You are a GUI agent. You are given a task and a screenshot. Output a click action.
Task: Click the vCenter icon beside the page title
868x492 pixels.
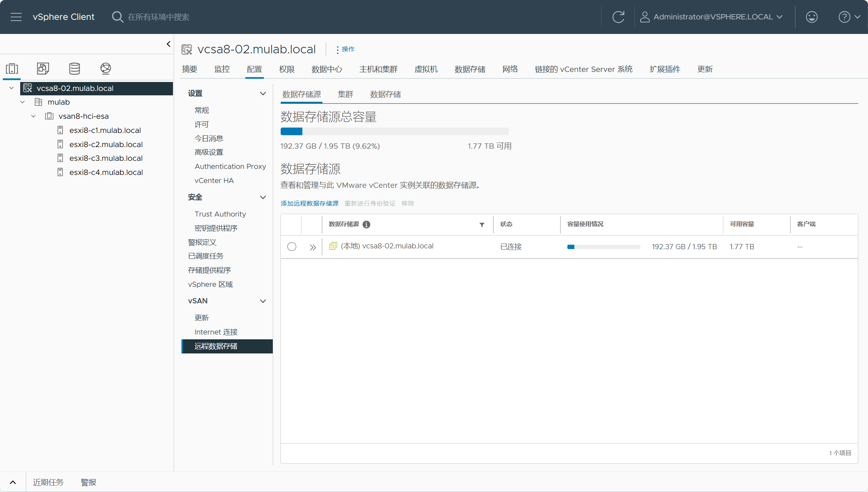187,49
